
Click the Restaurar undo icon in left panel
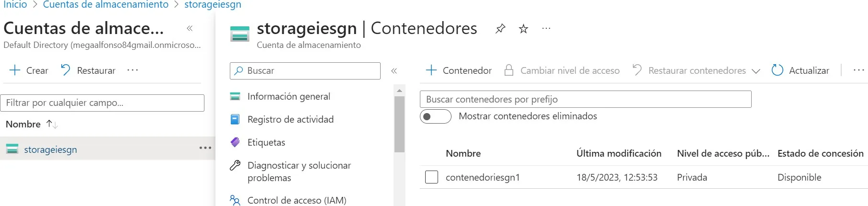(x=66, y=70)
